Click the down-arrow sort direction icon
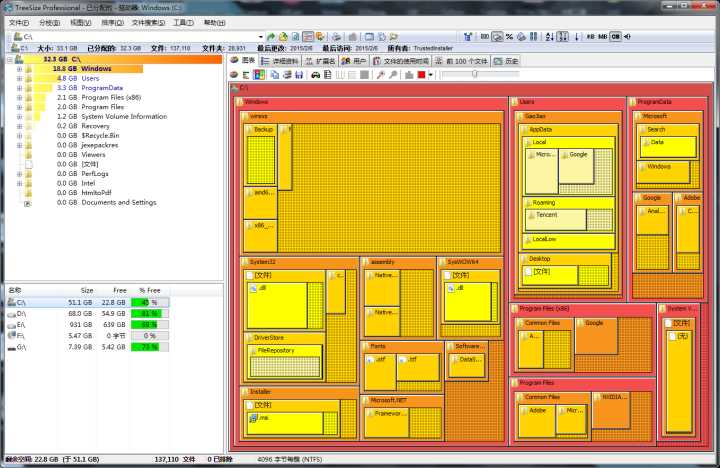 [x=577, y=37]
